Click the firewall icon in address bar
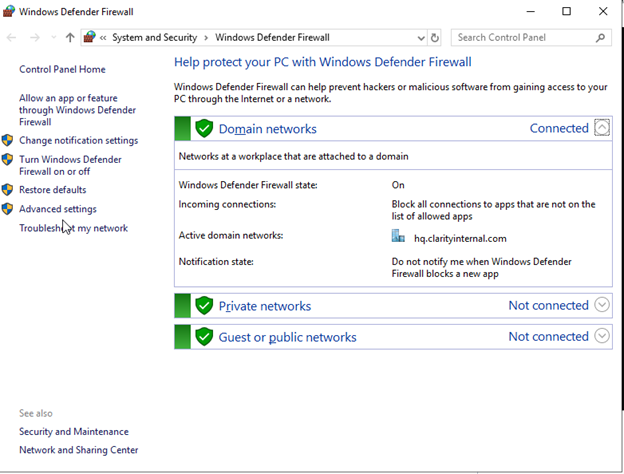This screenshot has height=474, width=624. point(90,37)
